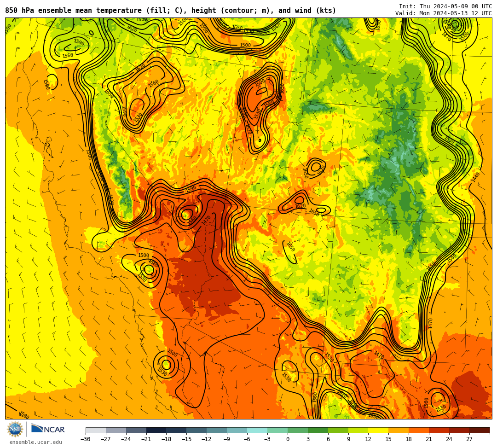
Task: Pick the olive green 6 to 9 swatch
Action: pos(338,430)
